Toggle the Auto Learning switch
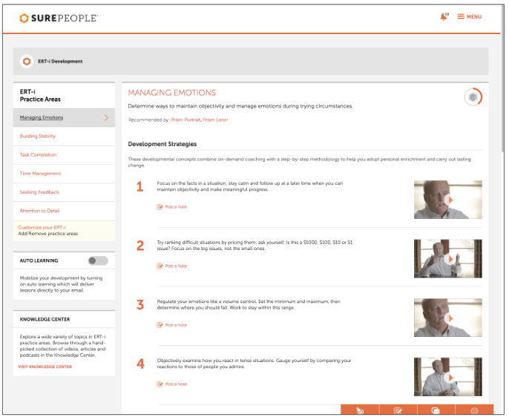Image resolution: width=509 pixels, height=420 pixels. (x=98, y=260)
